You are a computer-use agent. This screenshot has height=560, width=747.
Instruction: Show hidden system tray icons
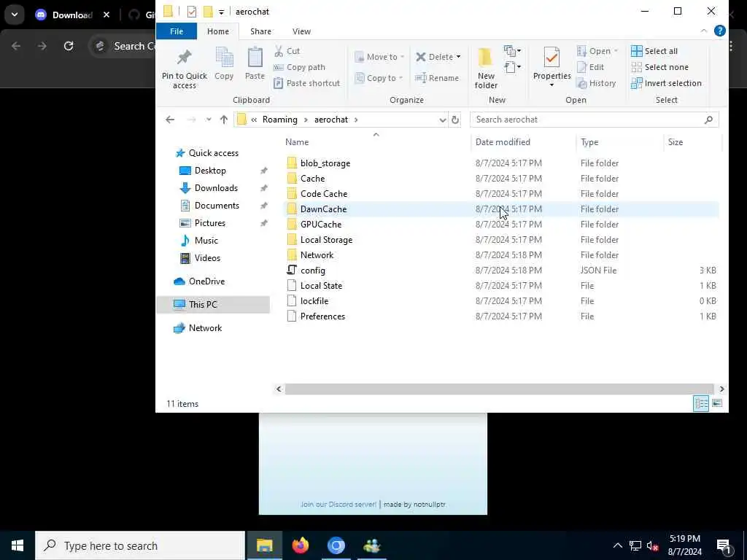(617, 545)
